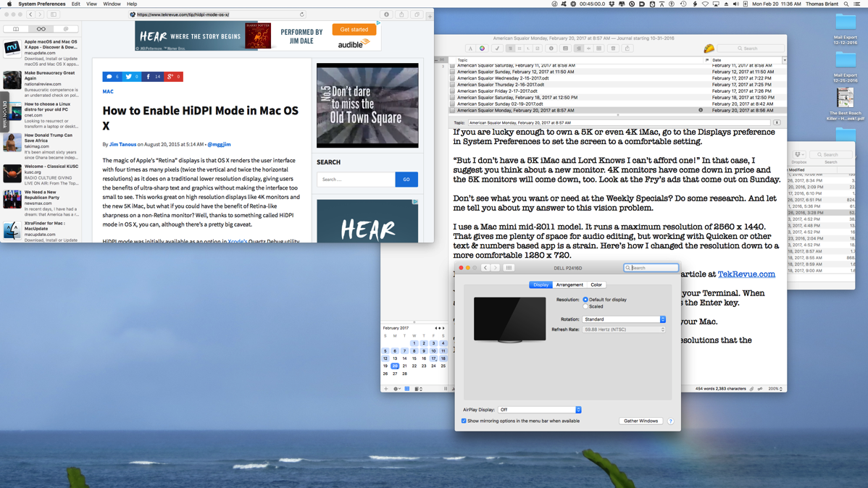Image resolution: width=868 pixels, height=488 pixels.
Task: Open Dropbox icon in menu bar
Action: click(x=612, y=4)
